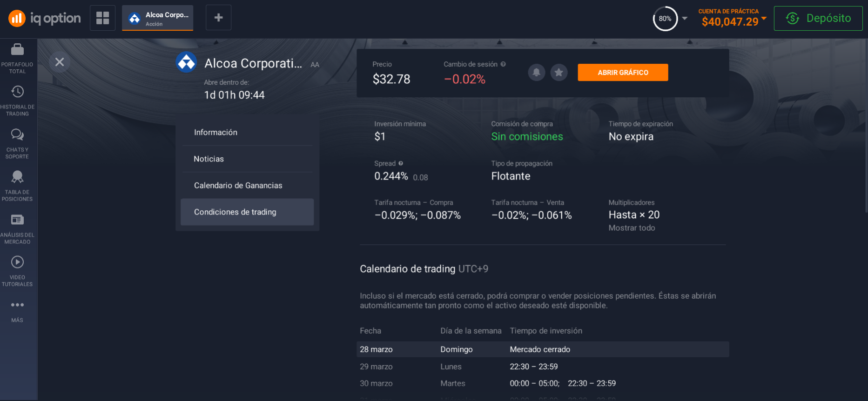Click the Mercado cerrado status text
The width and height of the screenshot is (868, 401).
click(540, 349)
